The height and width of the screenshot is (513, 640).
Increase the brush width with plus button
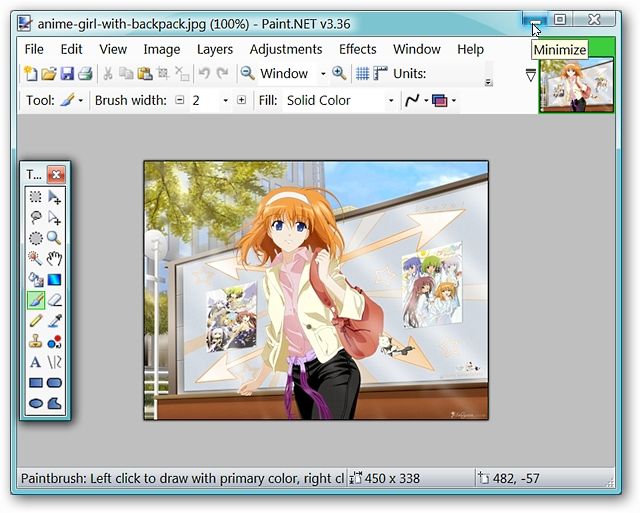(x=242, y=100)
